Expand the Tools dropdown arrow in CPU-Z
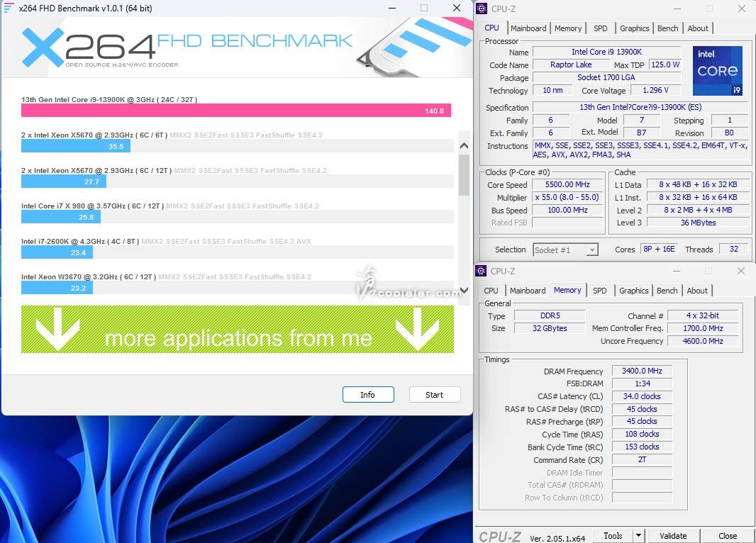This screenshot has width=756, height=543. 638,536
